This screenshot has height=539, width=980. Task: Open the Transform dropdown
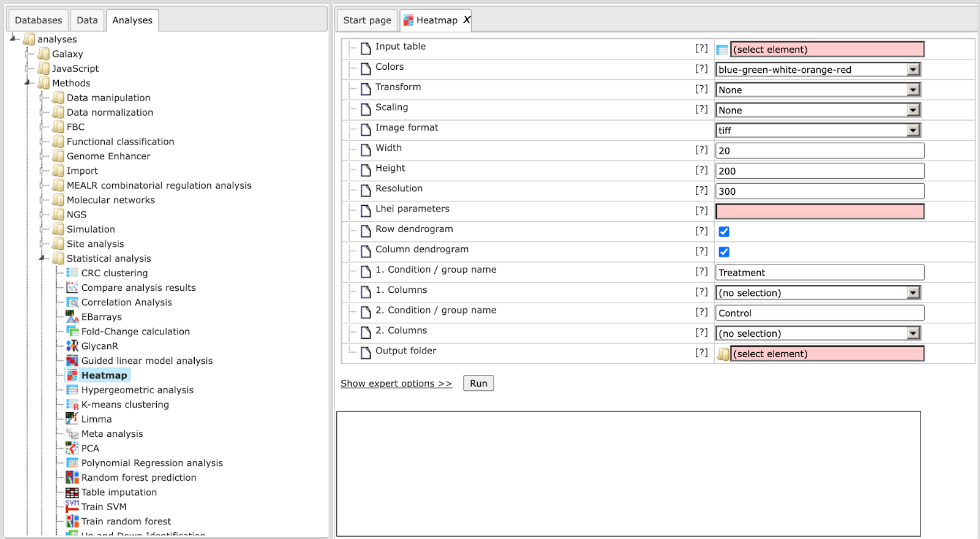tap(818, 90)
